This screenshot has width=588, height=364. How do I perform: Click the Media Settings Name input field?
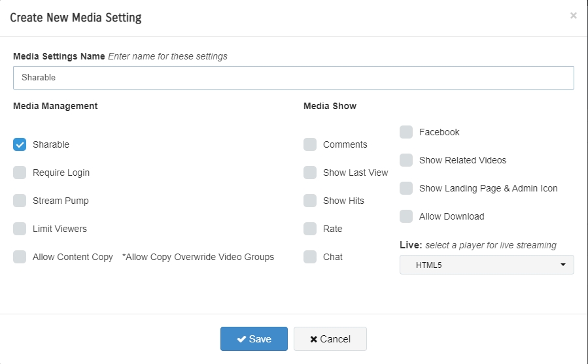click(x=294, y=78)
